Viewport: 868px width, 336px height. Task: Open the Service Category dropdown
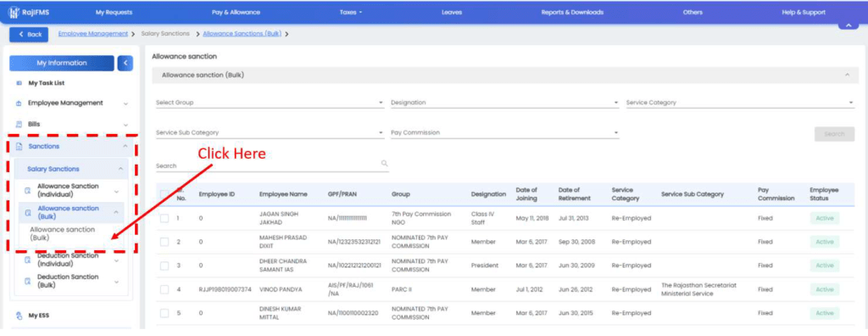[740, 103]
